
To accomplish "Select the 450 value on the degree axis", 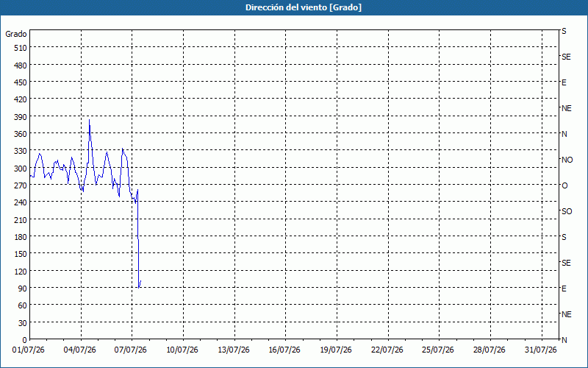I will (21, 82).
